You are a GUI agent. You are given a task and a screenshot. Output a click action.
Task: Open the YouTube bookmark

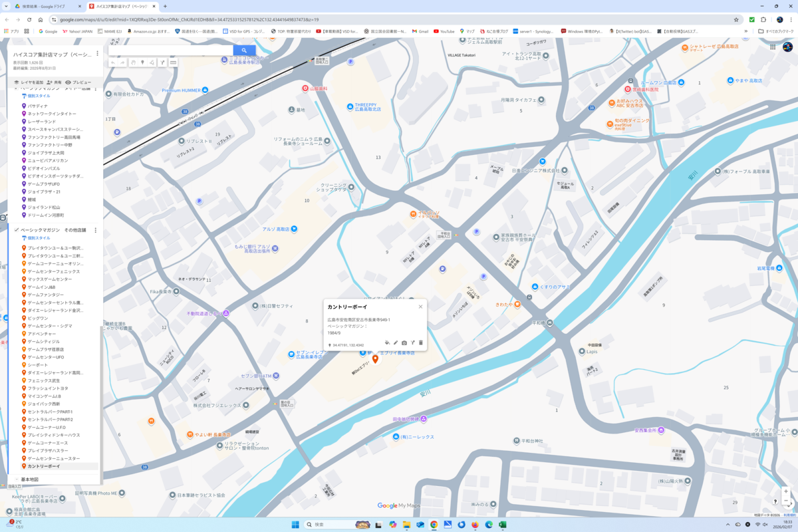pyautogui.click(x=444, y=31)
